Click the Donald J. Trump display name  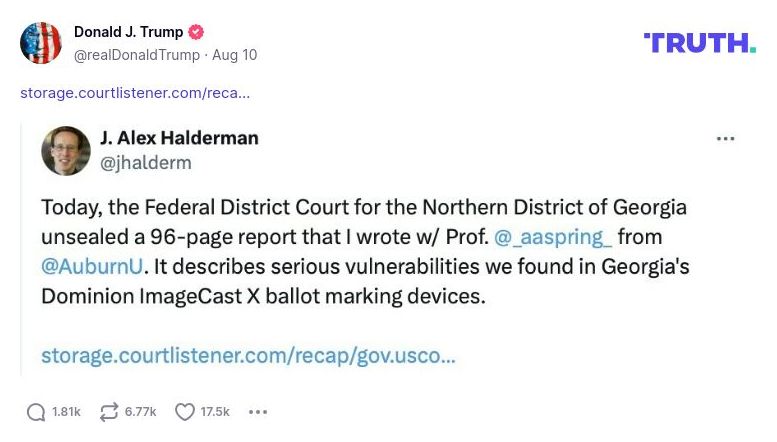click(130, 32)
